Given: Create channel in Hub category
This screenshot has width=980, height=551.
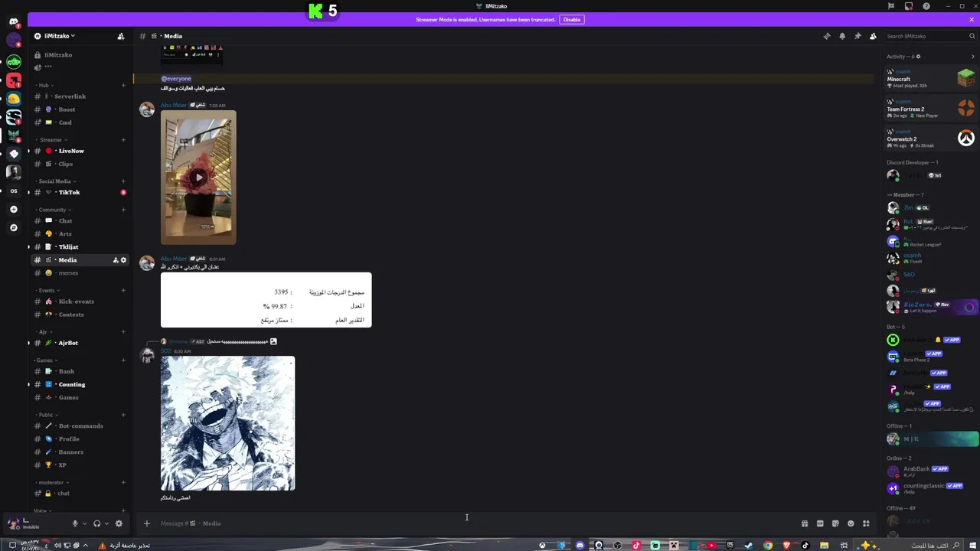Looking at the screenshot, I should pyautogui.click(x=123, y=85).
